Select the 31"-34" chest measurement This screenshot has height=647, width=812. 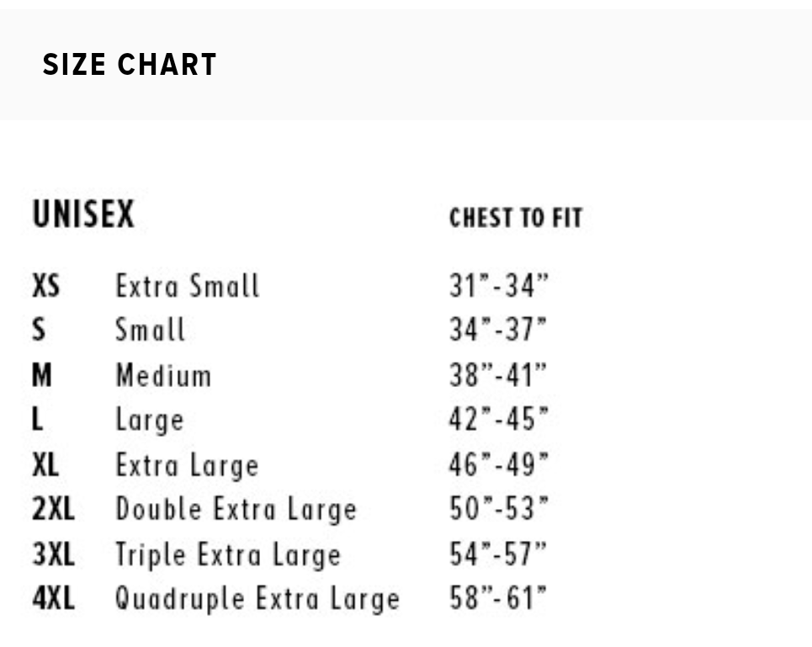[x=498, y=286]
